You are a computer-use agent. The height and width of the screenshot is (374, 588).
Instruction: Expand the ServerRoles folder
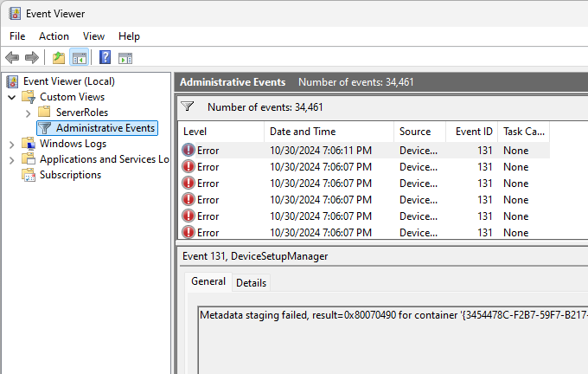(28, 113)
